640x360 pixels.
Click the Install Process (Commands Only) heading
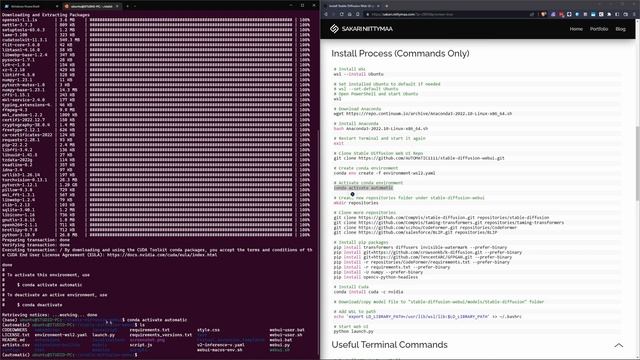400,53
